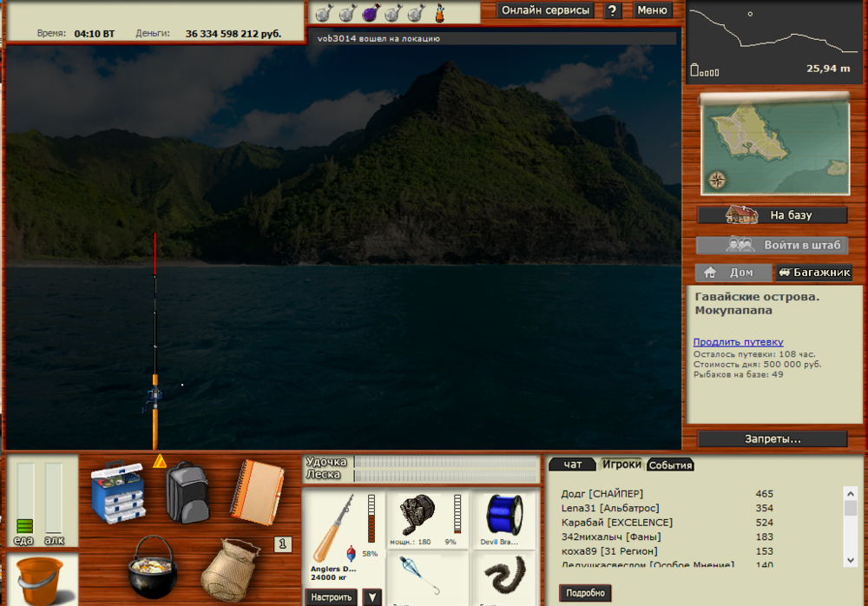The width and height of the screenshot is (868, 606).
Task: Switch to the События tab
Action: point(670,464)
